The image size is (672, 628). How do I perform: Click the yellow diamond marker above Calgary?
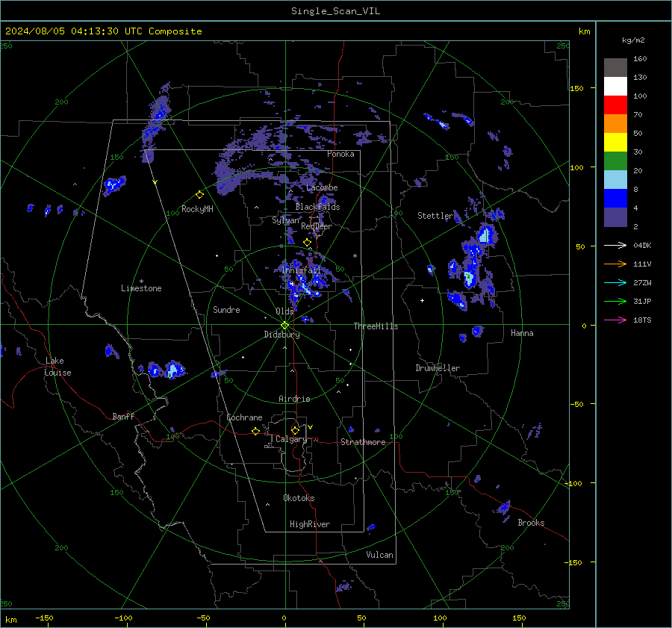pos(295,430)
